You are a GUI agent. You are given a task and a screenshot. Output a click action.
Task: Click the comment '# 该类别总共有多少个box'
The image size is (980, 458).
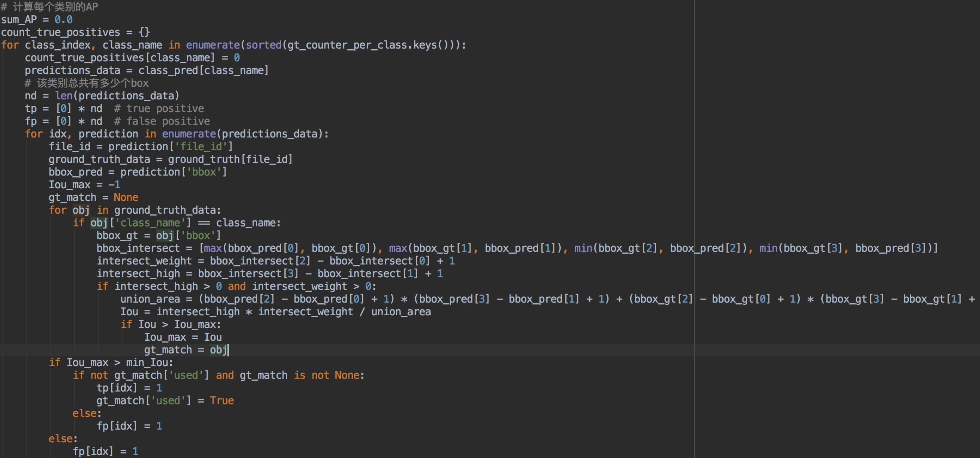pos(87,83)
